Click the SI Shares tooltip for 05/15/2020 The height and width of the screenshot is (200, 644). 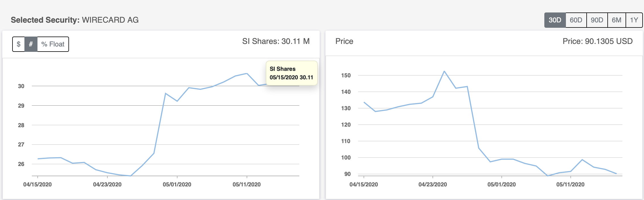point(291,73)
